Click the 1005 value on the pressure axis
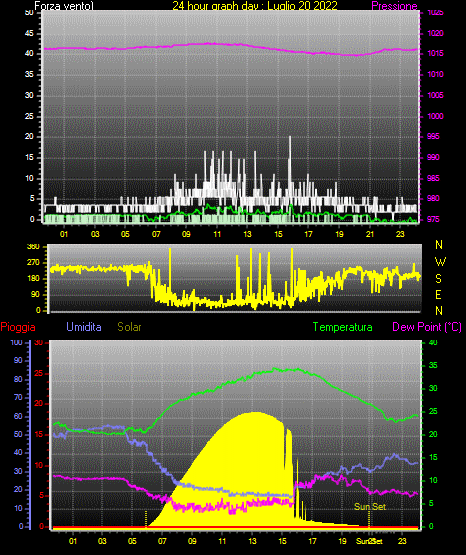This screenshot has height=555, width=466. pos(435,95)
